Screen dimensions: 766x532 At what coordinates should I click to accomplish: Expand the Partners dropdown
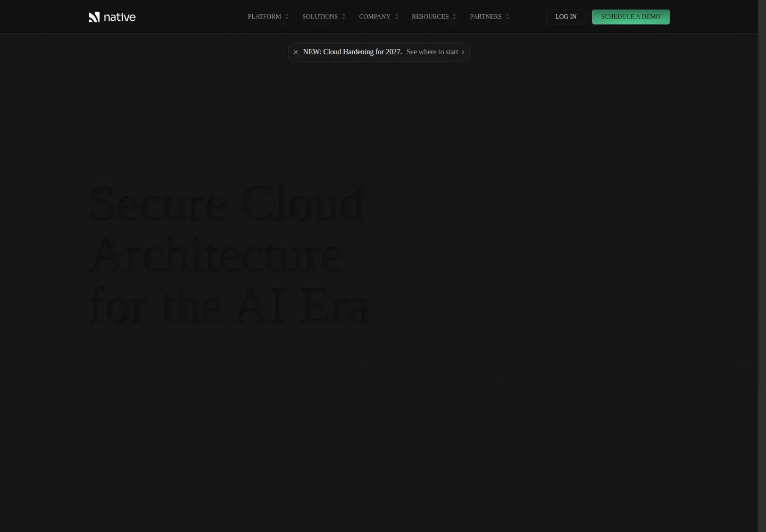[489, 16]
